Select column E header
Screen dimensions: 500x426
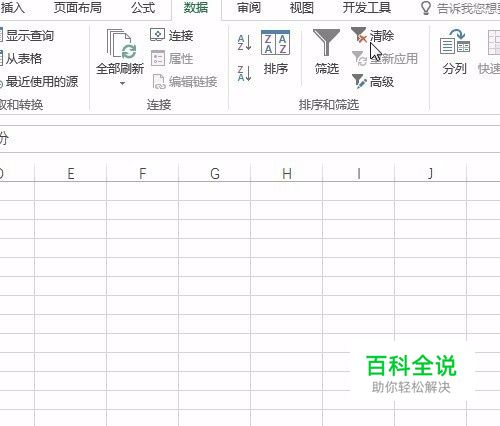71,174
